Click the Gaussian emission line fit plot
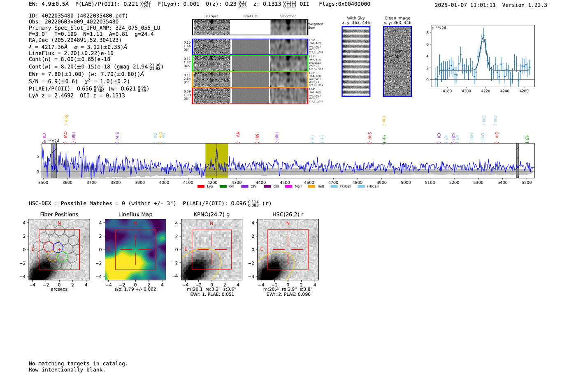The height and width of the screenshot is (392, 576). (483, 56)
